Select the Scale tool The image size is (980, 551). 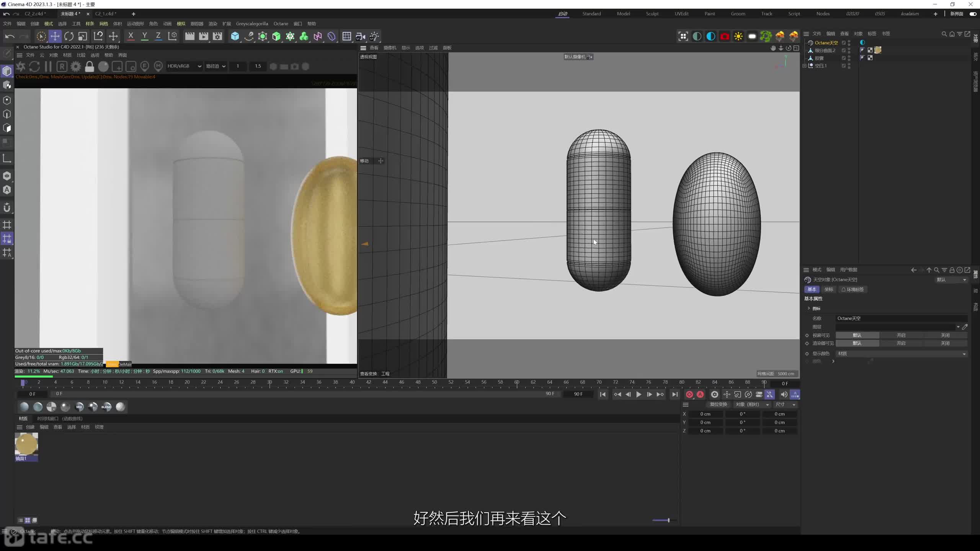(83, 36)
